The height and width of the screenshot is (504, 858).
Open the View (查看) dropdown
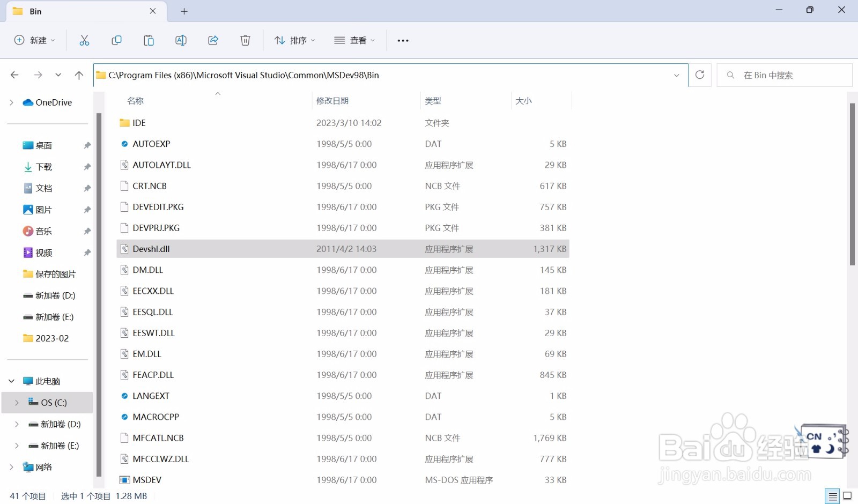(354, 40)
